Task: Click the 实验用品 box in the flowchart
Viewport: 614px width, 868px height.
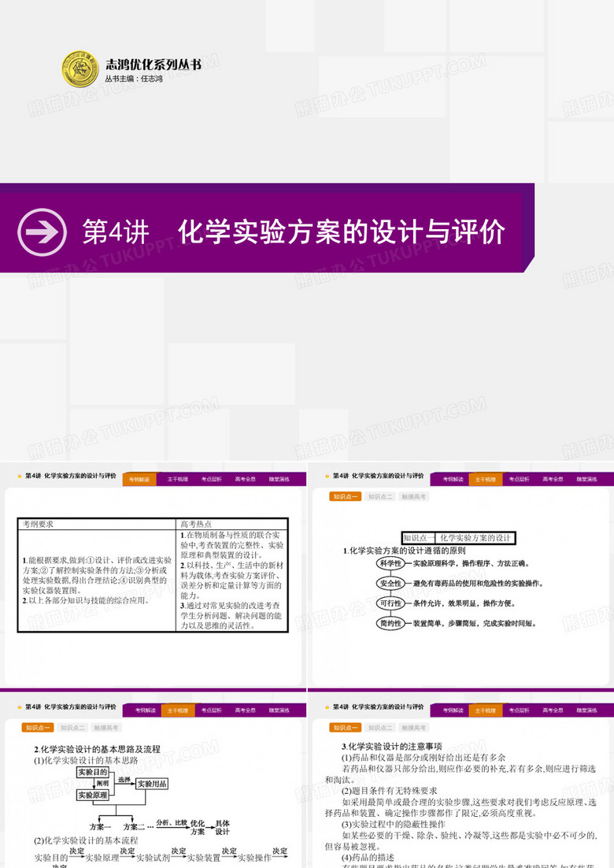Action: pos(152,784)
